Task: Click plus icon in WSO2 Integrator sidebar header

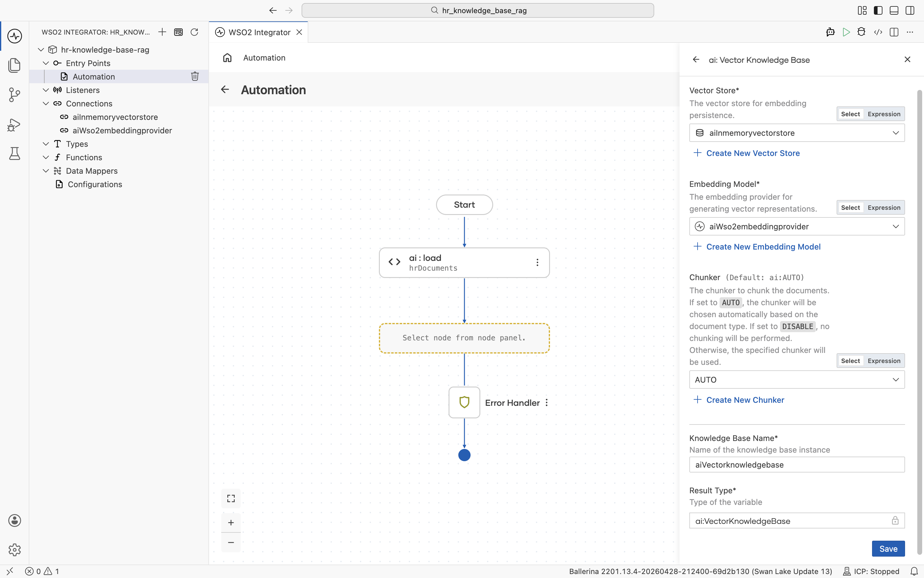Action: [x=162, y=32]
